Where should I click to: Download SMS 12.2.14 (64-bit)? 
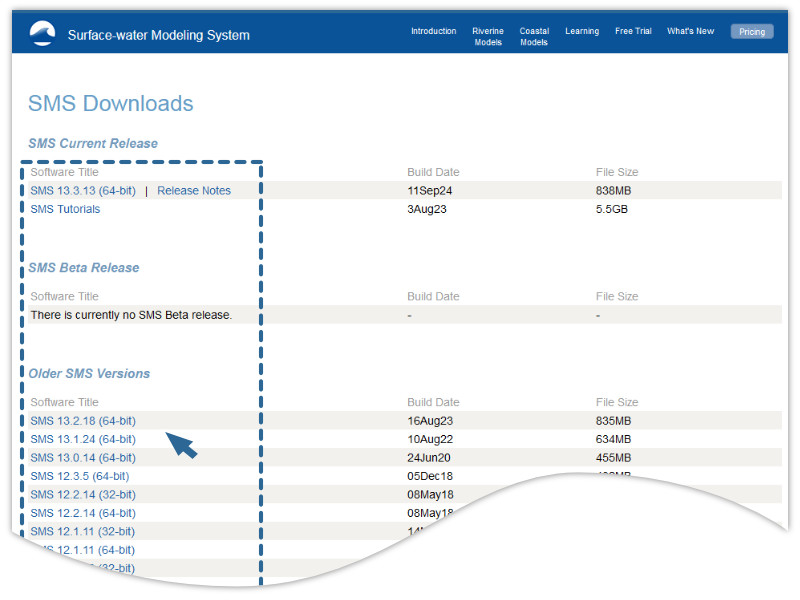[x=83, y=513]
